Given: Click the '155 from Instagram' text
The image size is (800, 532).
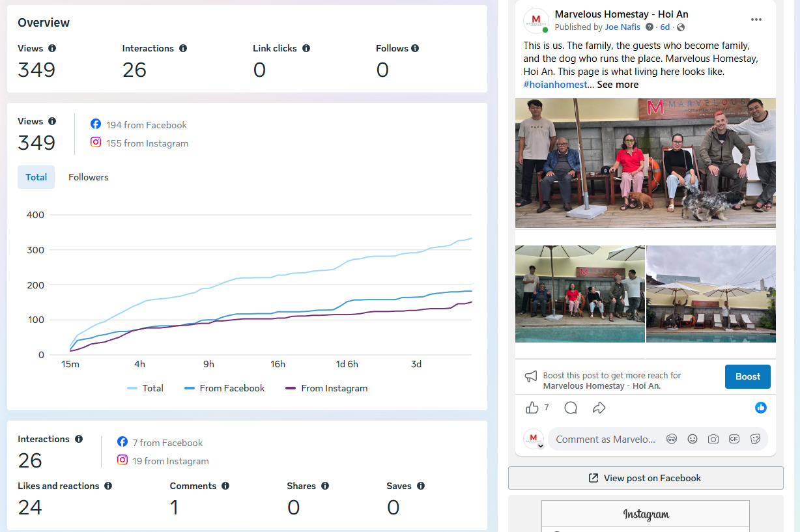Looking at the screenshot, I should 147,143.
